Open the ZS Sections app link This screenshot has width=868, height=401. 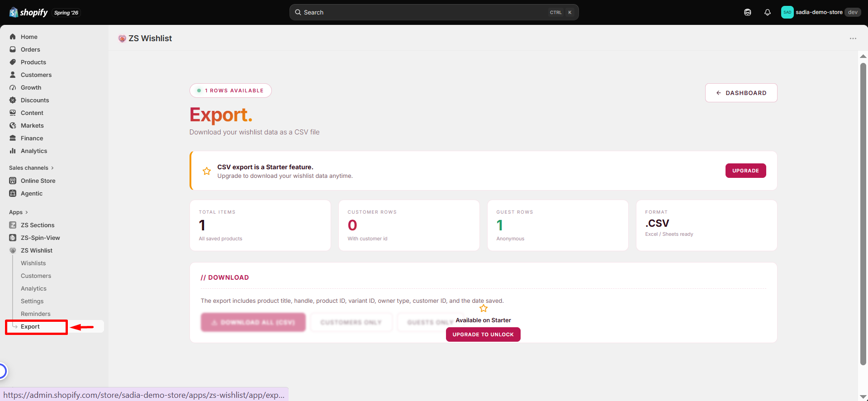click(x=38, y=225)
